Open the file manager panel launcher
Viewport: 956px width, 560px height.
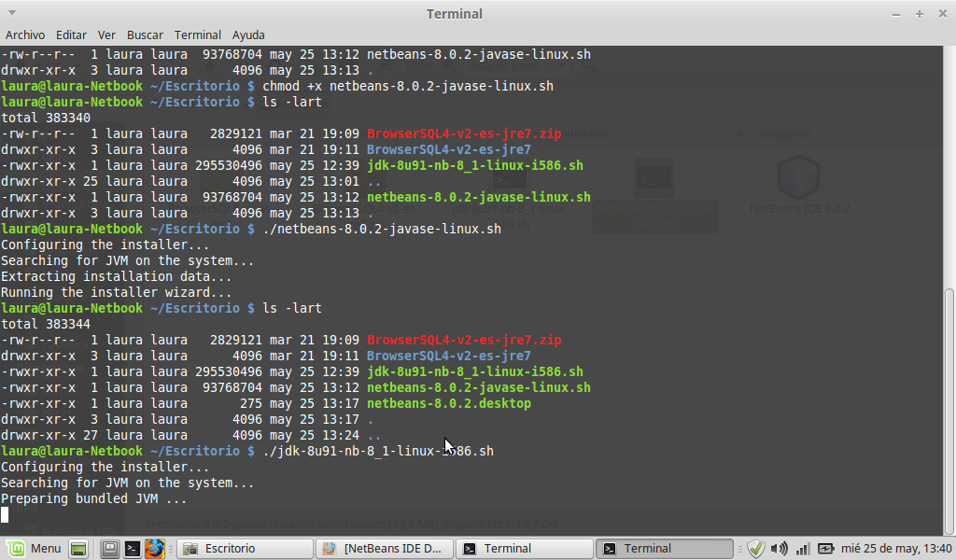pos(110,549)
